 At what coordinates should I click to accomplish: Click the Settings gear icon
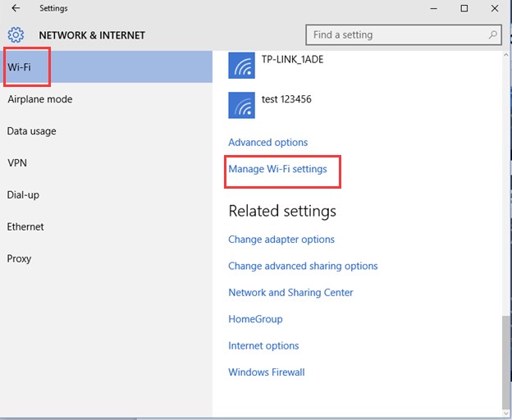point(16,35)
